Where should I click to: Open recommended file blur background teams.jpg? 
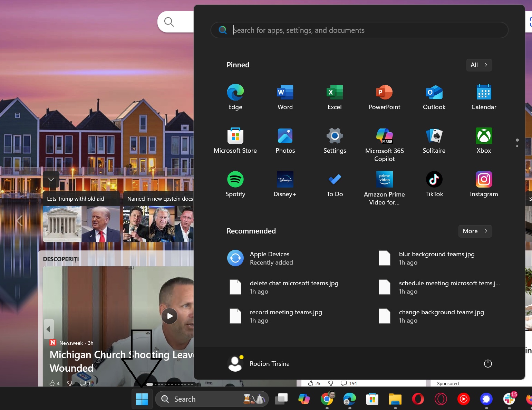(436, 258)
